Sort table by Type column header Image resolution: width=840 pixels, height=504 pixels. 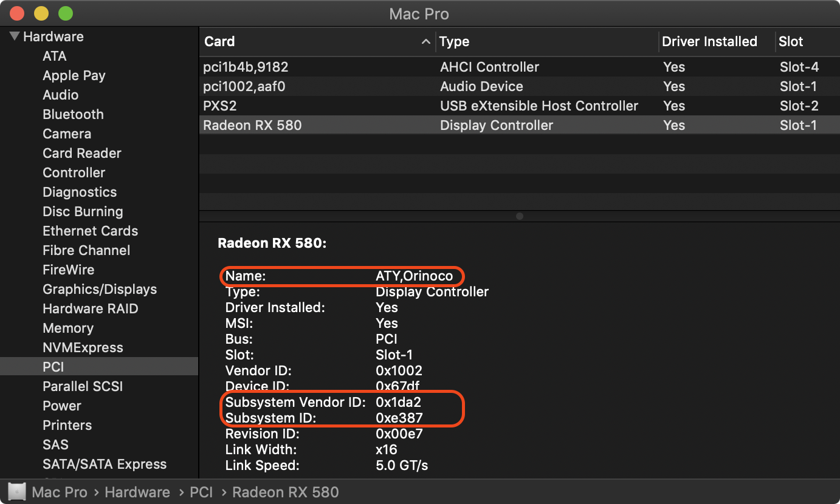pyautogui.click(x=455, y=41)
